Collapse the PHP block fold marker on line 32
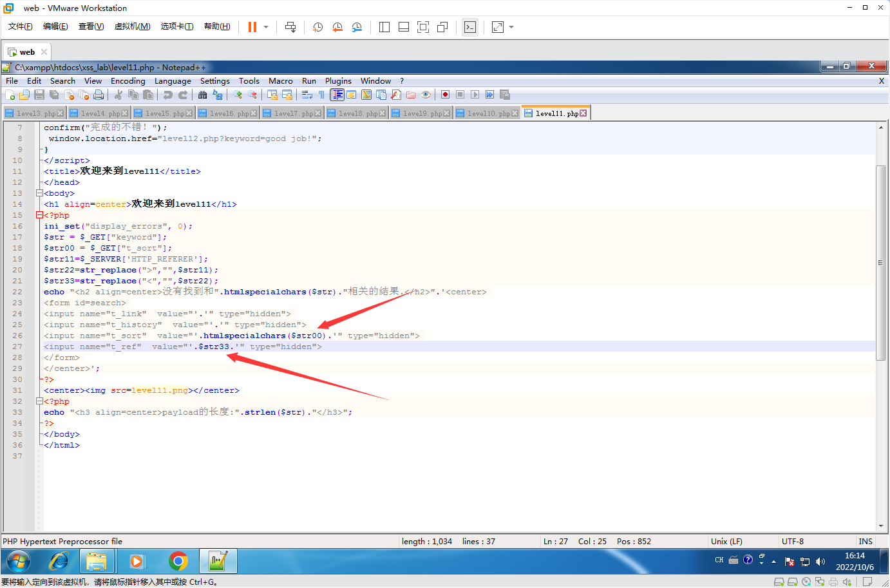Image resolution: width=890 pixels, height=588 pixels. tap(39, 401)
